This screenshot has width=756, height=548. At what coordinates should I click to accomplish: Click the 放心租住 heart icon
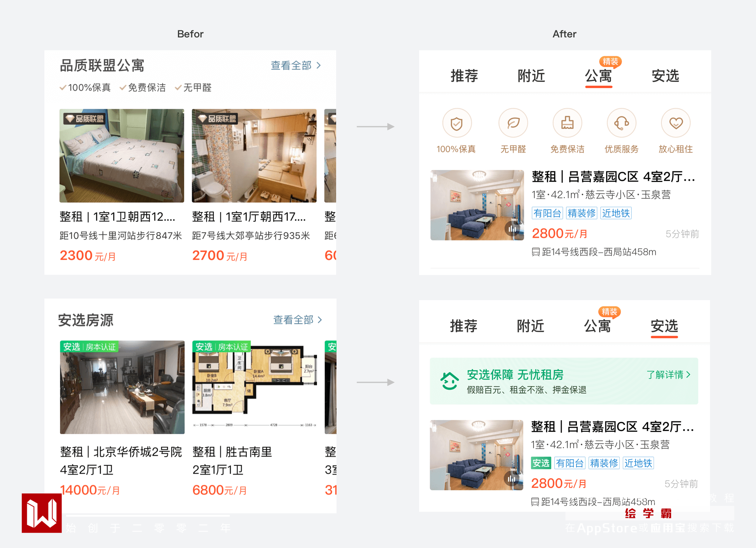point(675,124)
